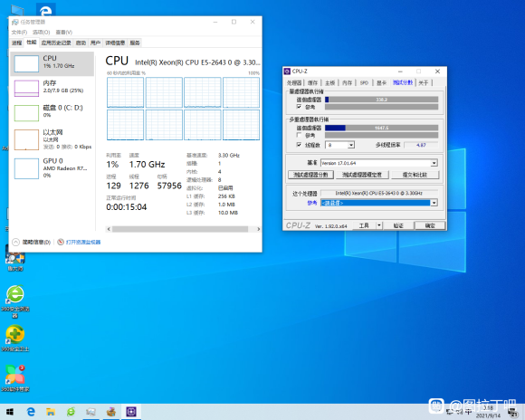Viewport: 525px width, 420px height.
Task: Open Edge desktop shortcut at top
Action: coord(45,10)
